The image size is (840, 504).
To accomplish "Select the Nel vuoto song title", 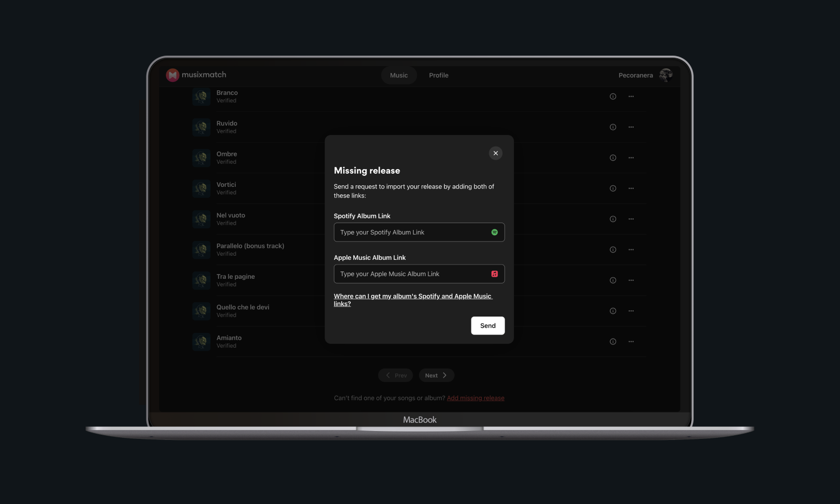I will click(230, 215).
